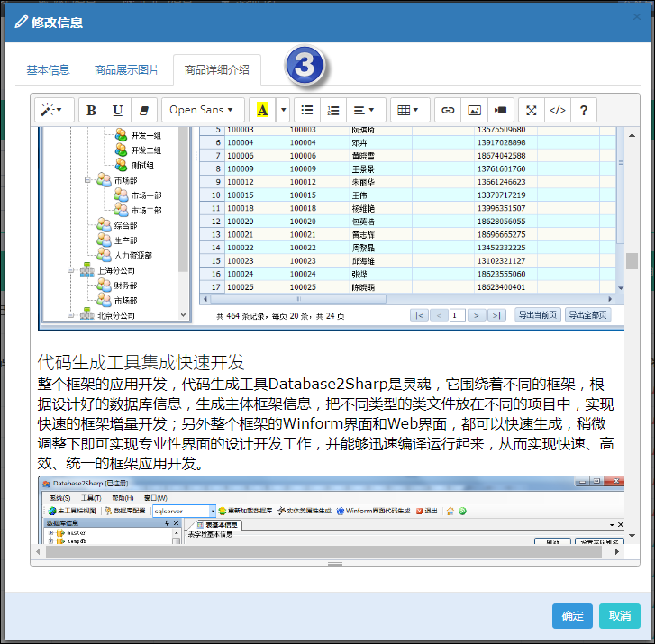Viewport: 655px width, 644px height.
Task: Collapse the 上海分公司 tree expander
Action: [70, 270]
